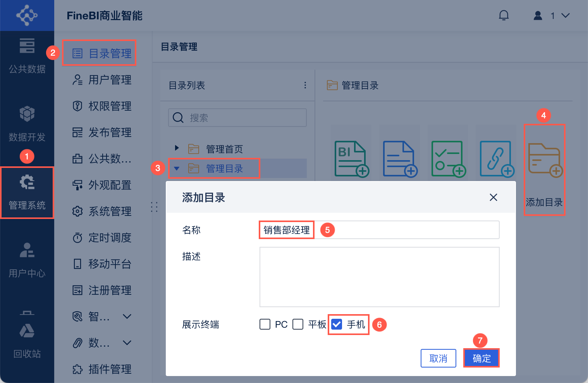Screen dimensions: 588x383
Task: Click the 添加目录 folder icon
Action: tap(545, 159)
